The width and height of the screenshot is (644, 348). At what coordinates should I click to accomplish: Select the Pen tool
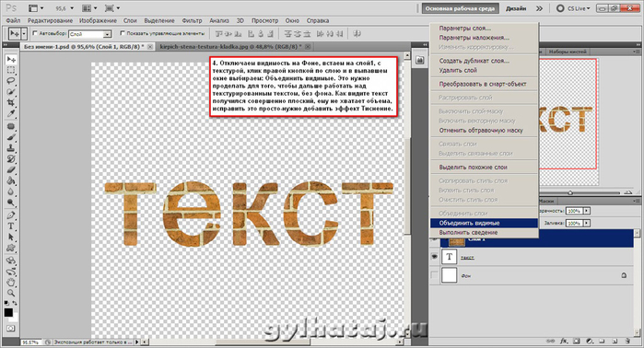pyautogui.click(x=11, y=215)
